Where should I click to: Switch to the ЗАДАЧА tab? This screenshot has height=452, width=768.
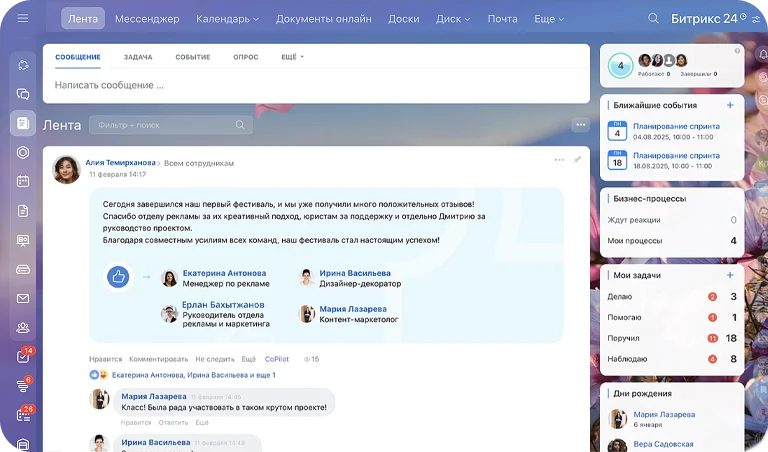pyautogui.click(x=138, y=57)
